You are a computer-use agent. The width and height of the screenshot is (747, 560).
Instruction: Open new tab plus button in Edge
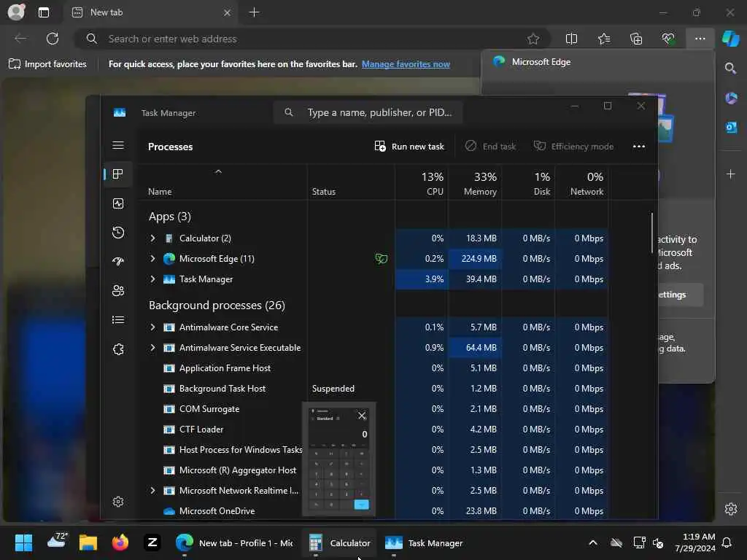(255, 12)
